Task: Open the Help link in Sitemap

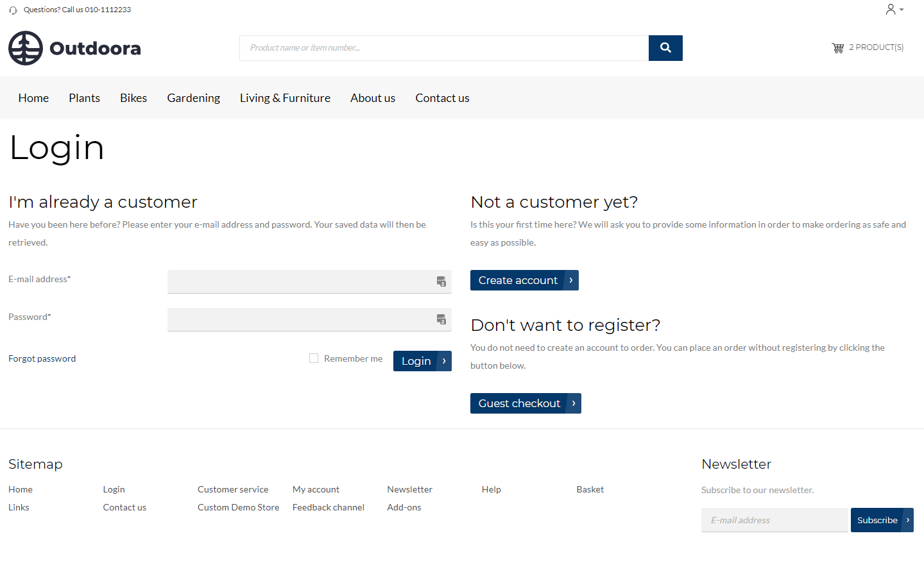Action: [492, 489]
